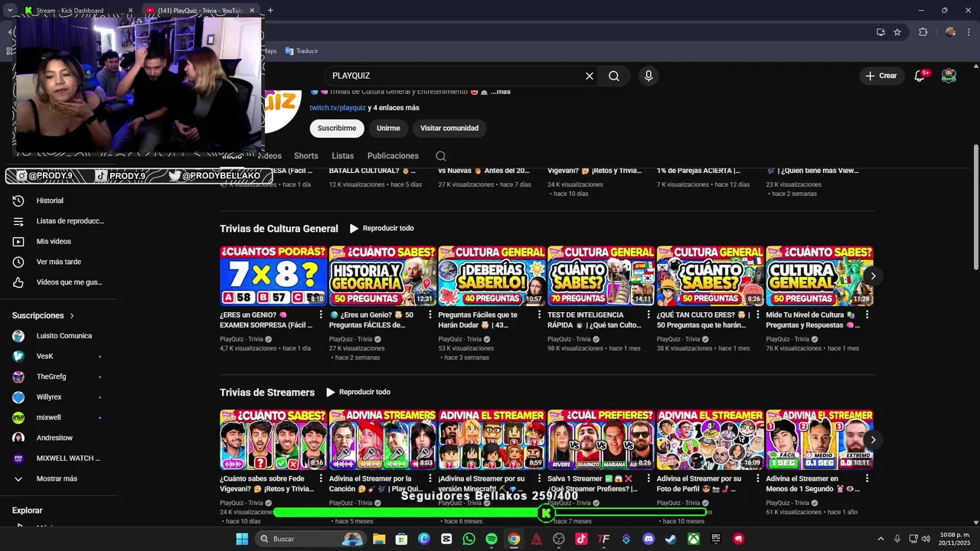Open options for Mide Tu Nivel de Cultura video
The width and height of the screenshot is (980, 551).
(867, 315)
